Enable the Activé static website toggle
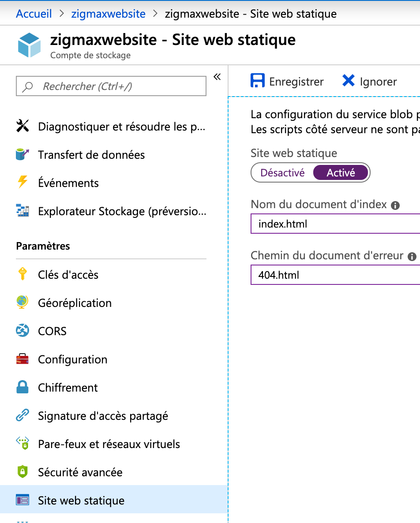420x523 pixels. click(341, 172)
